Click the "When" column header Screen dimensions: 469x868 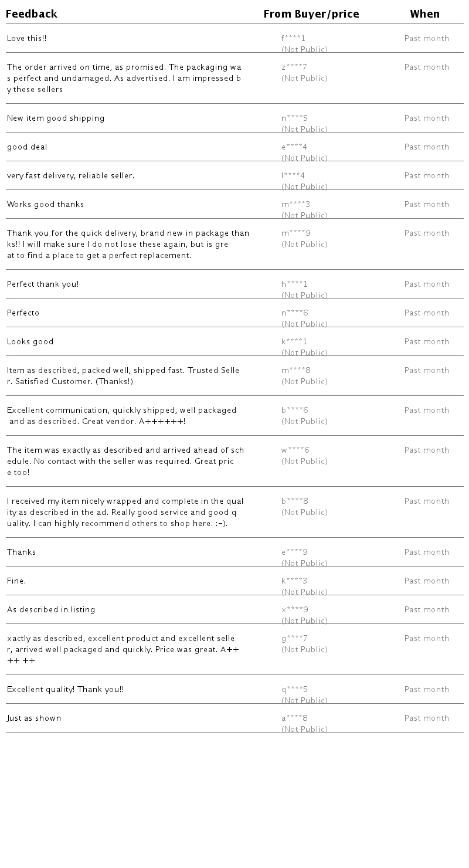coord(424,14)
